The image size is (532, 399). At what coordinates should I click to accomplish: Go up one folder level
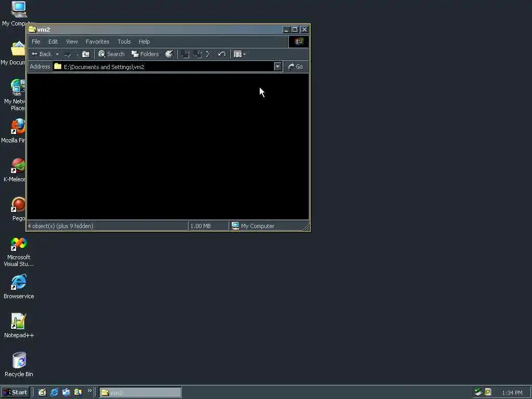(x=86, y=54)
